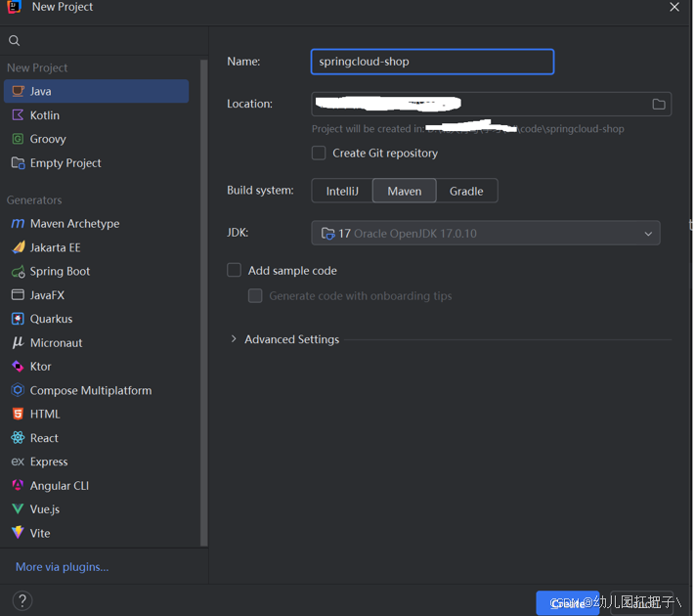Select Kotlin label in project list

[x=45, y=115]
